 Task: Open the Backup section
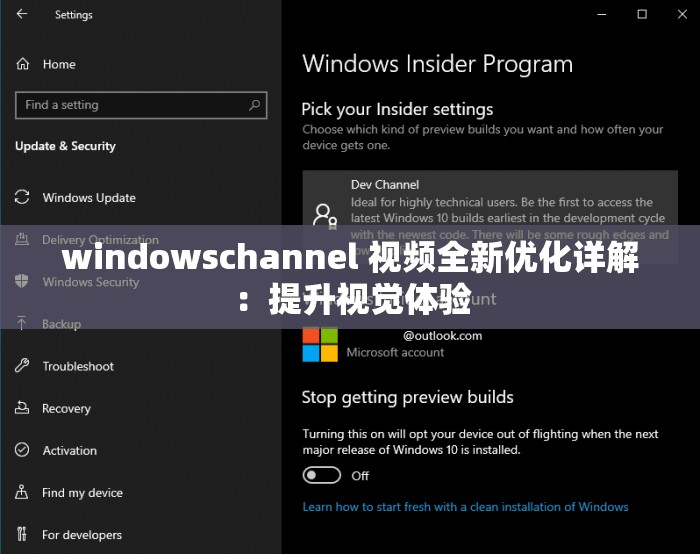click(x=62, y=324)
